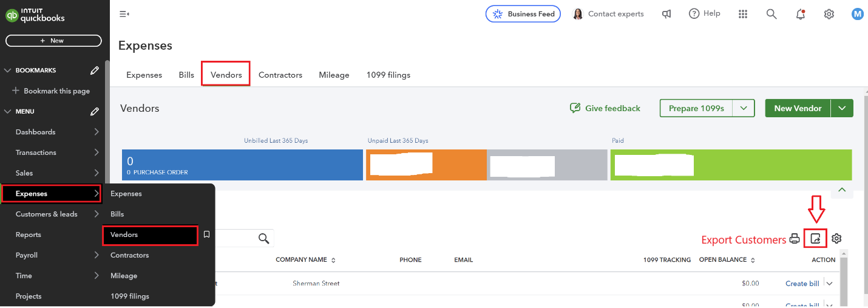Click the Give feedback button

[605, 108]
